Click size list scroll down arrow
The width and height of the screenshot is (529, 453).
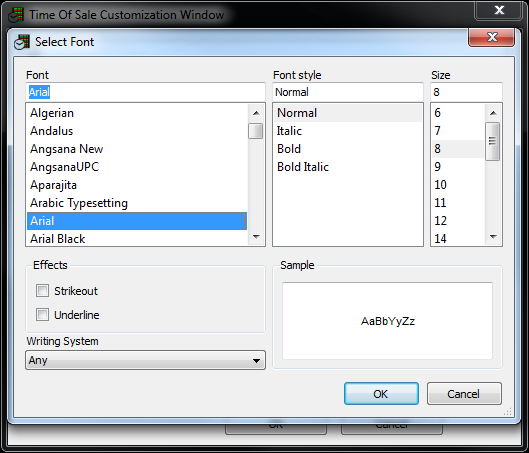[493, 236]
